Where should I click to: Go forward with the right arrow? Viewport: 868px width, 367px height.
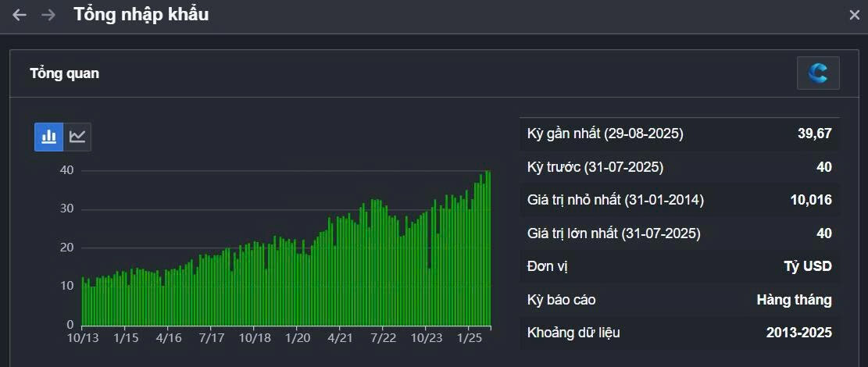tap(48, 15)
